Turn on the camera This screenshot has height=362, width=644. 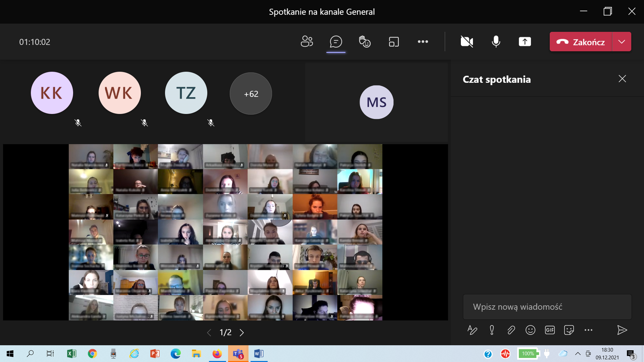coord(467,41)
